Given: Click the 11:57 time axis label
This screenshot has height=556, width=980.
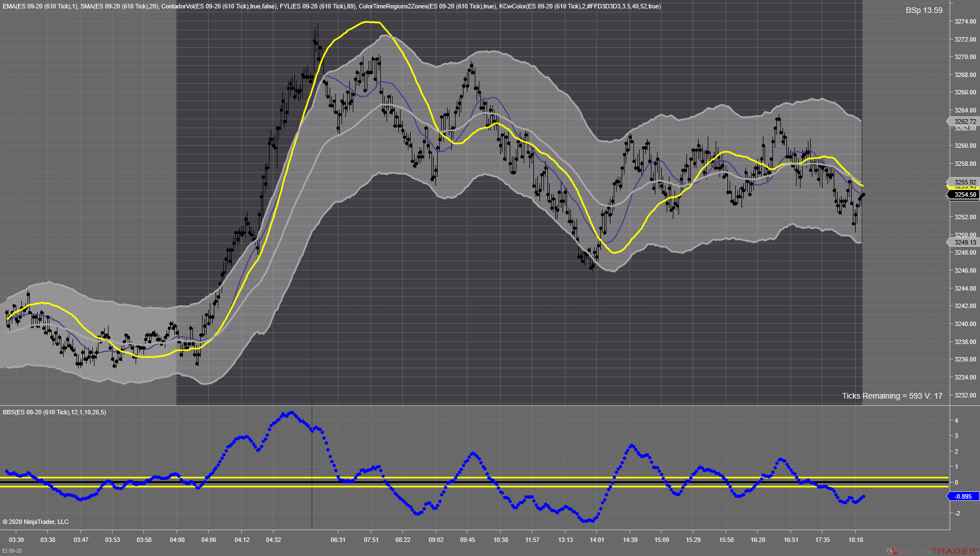Looking at the screenshot, I should tap(532, 540).
